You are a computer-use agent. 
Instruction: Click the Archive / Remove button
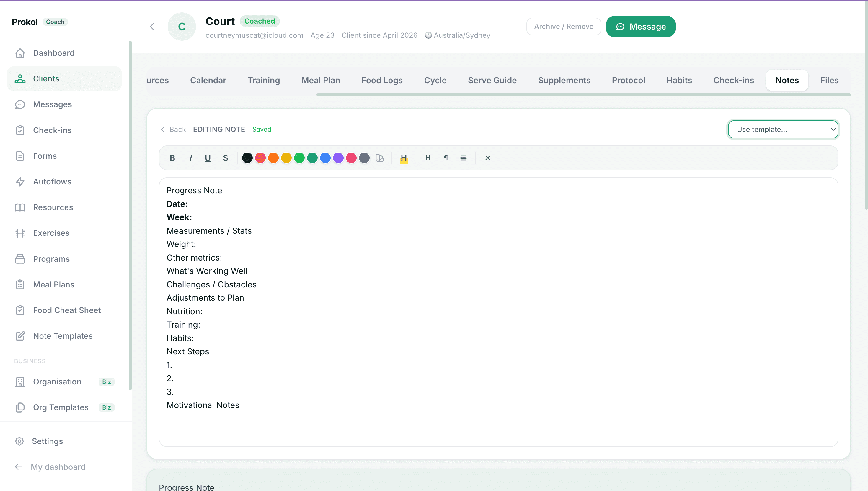tap(564, 27)
